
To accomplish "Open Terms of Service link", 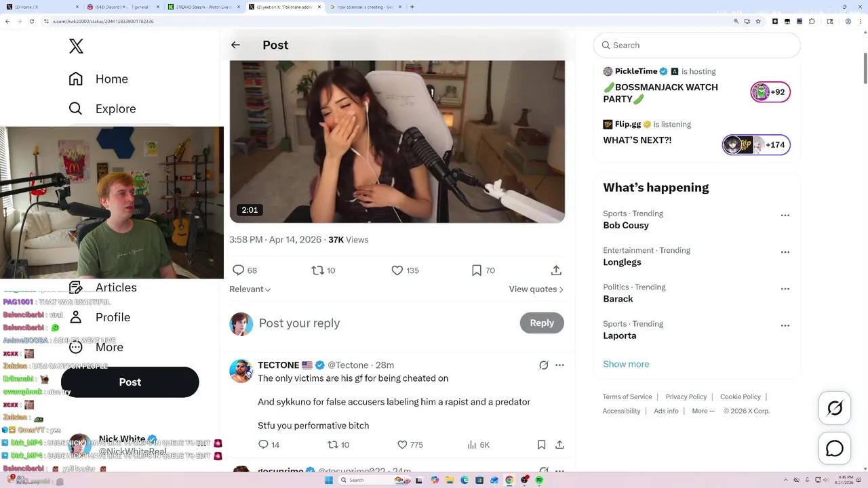I will click(x=627, y=396).
